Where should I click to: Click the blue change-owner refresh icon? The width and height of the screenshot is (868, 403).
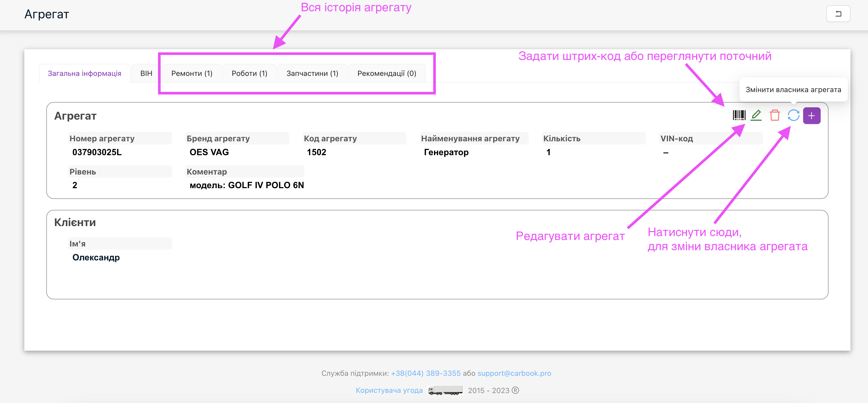(793, 115)
